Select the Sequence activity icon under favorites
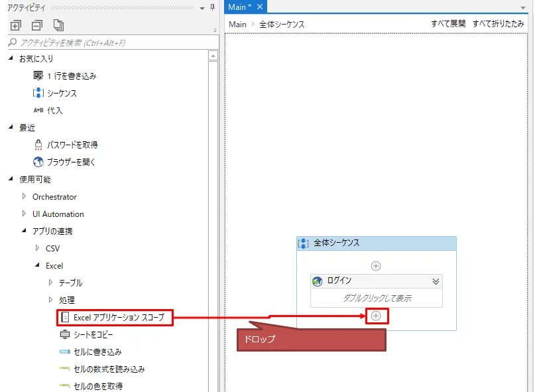This screenshot has height=392, width=535. [40, 93]
